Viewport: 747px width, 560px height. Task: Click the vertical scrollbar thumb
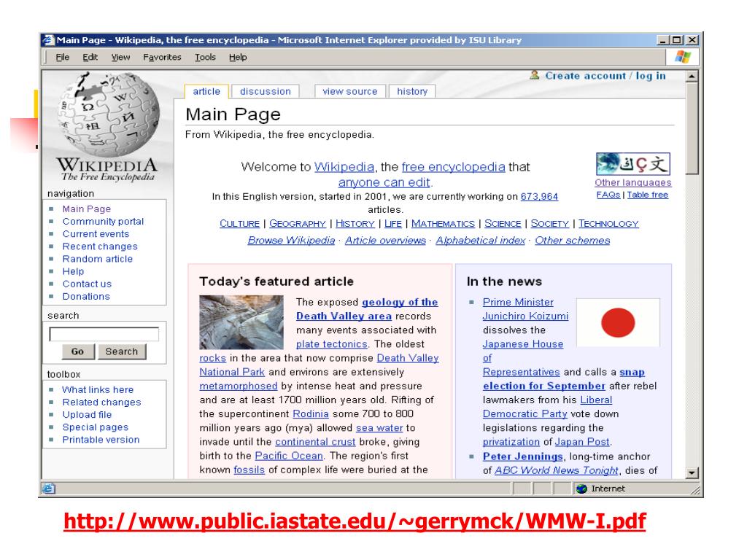click(x=692, y=128)
